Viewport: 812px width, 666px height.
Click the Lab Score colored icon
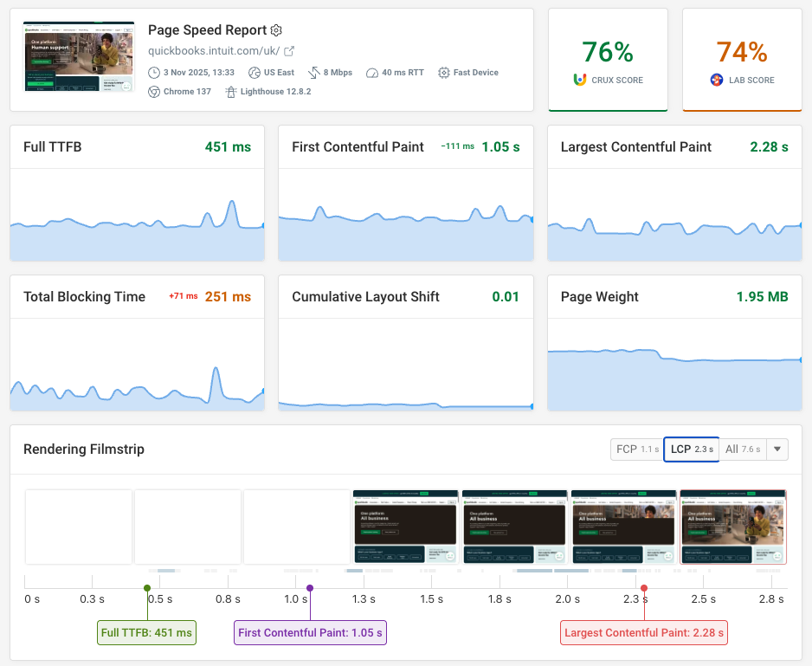pos(716,80)
